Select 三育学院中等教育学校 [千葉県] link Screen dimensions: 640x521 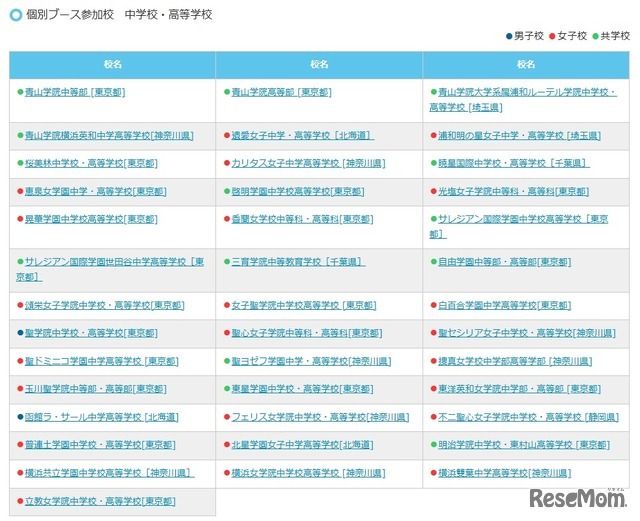pos(297,262)
